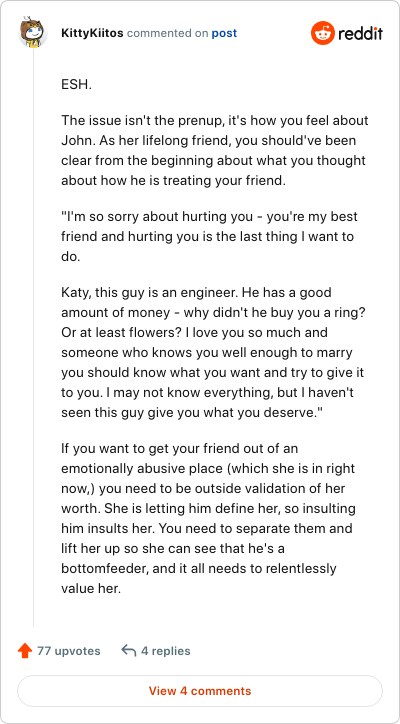Image resolution: width=400 pixels, height=724 pixels.
Task: Click the paragraph starting "The issue isn't the prenup"
Action: [x=215, y=151]
